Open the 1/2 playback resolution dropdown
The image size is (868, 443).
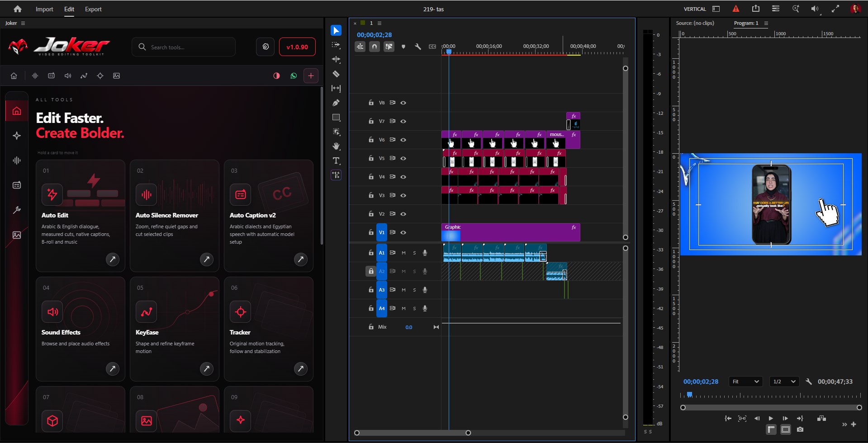click(784, 382)
